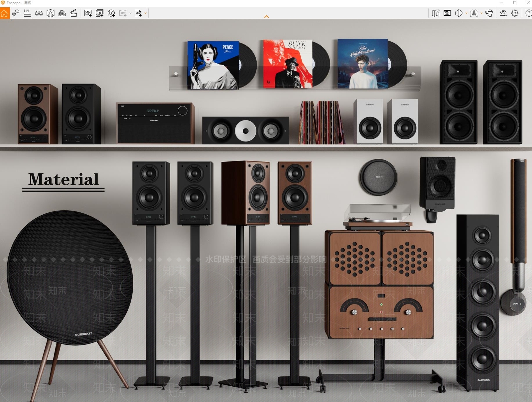Open the Video Editor clapperboard icon

(x=74, y=13)
